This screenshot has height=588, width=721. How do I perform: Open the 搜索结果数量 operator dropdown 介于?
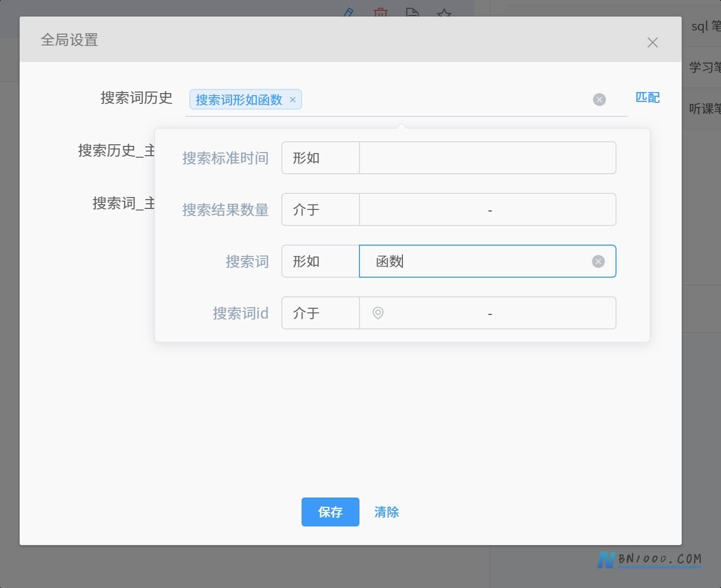coord(321,209)
